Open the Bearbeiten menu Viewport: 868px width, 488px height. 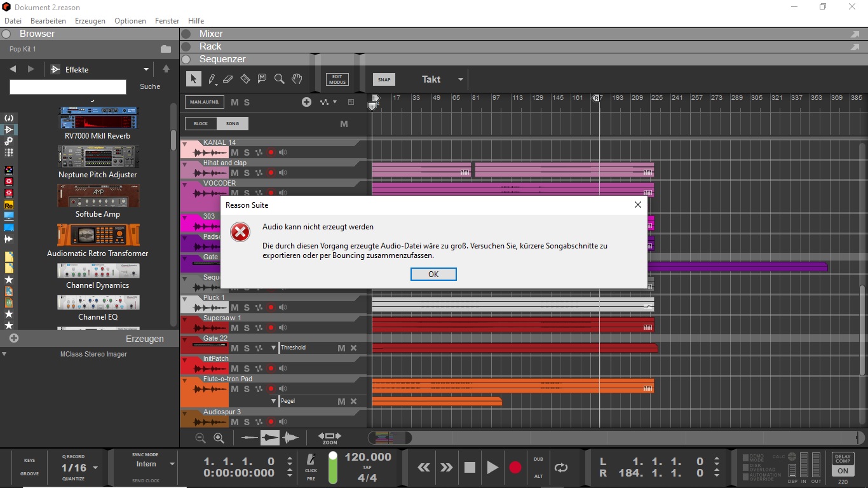(48, 21)
